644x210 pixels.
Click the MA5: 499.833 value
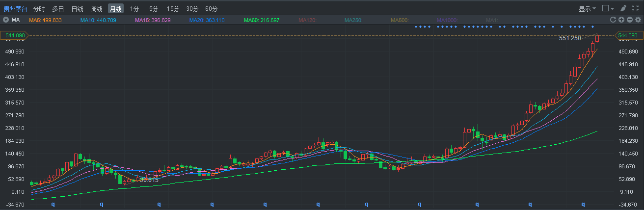click(45, 20)
